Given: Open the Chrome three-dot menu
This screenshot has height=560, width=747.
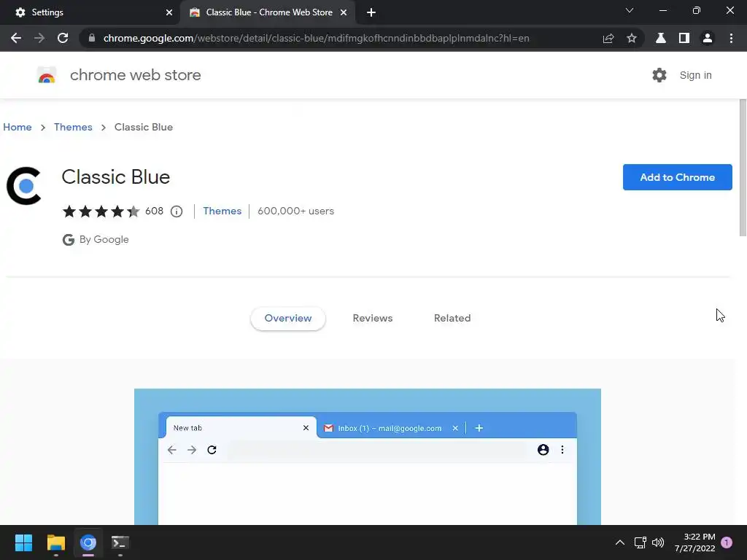Looking at the screenshot, I should (731, 38).
